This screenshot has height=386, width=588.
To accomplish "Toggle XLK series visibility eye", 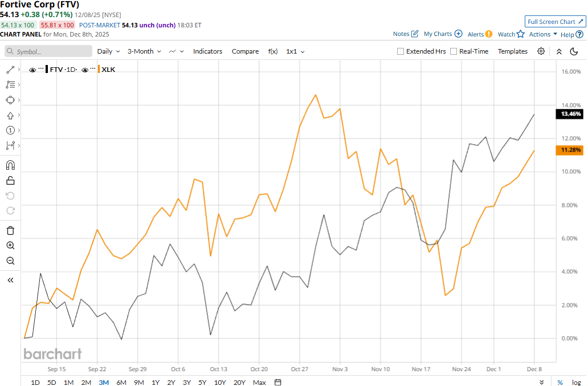I will (85, 70).
